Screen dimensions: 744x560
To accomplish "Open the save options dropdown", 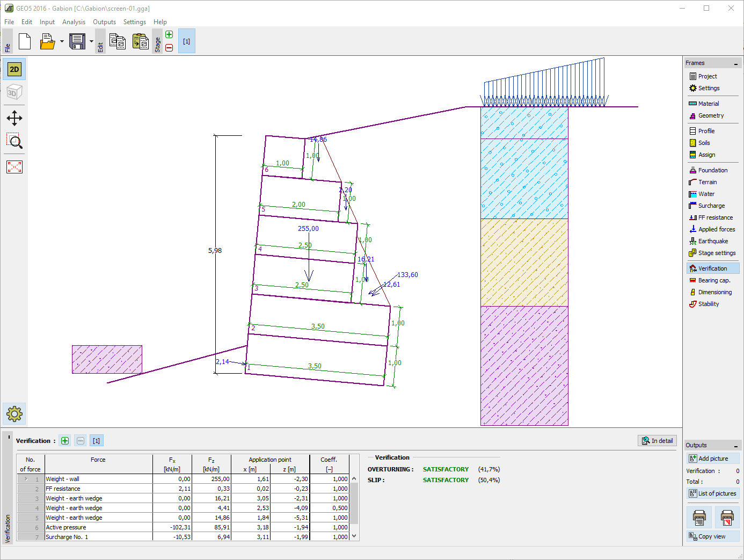I will [92, 41].
